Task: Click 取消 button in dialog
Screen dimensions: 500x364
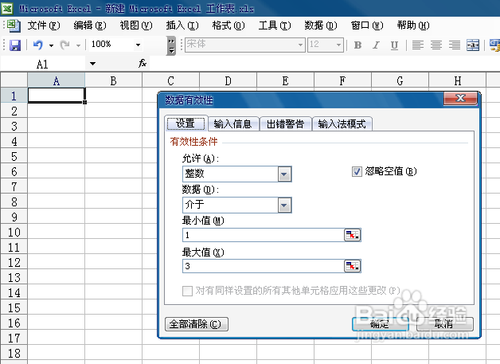Action: tap(445, 324)
